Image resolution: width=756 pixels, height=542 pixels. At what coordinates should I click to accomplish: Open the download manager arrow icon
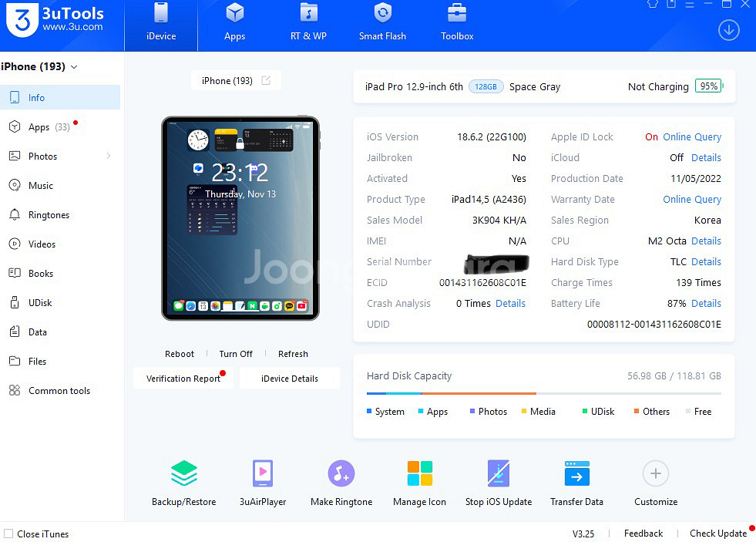pos(728,30)
